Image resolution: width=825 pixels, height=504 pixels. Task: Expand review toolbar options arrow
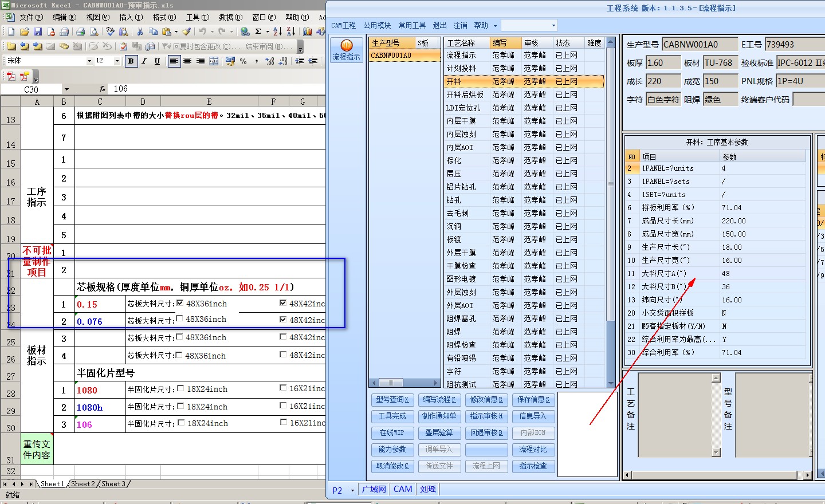[x=300, y=46]
